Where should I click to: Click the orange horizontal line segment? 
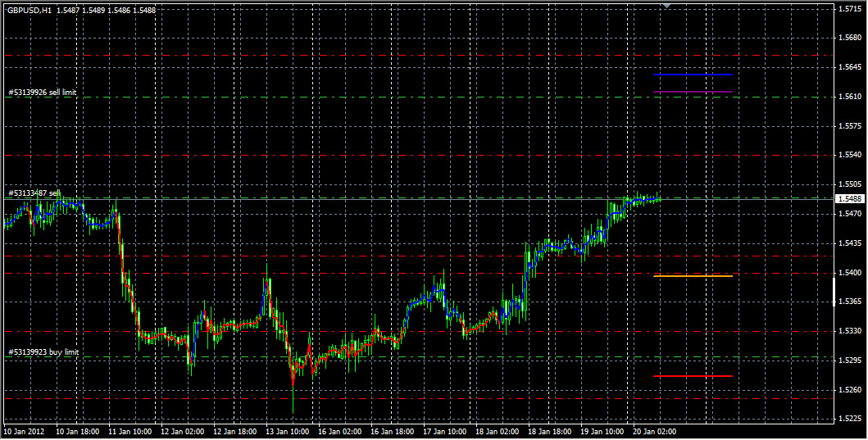[x=693, y=275]
